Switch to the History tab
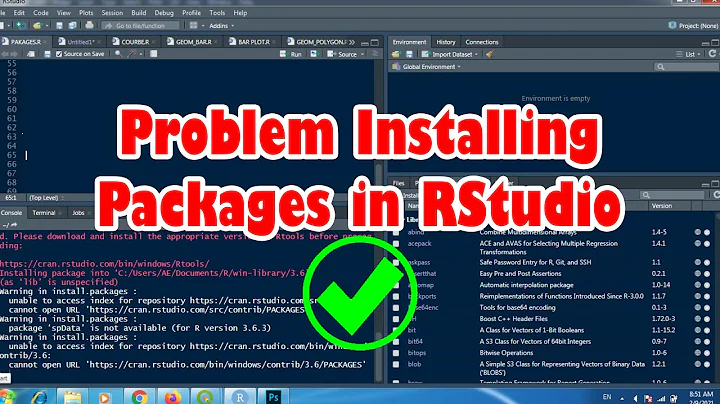The image size is (720, 404). pyautogui.click(x=445, y=42)
